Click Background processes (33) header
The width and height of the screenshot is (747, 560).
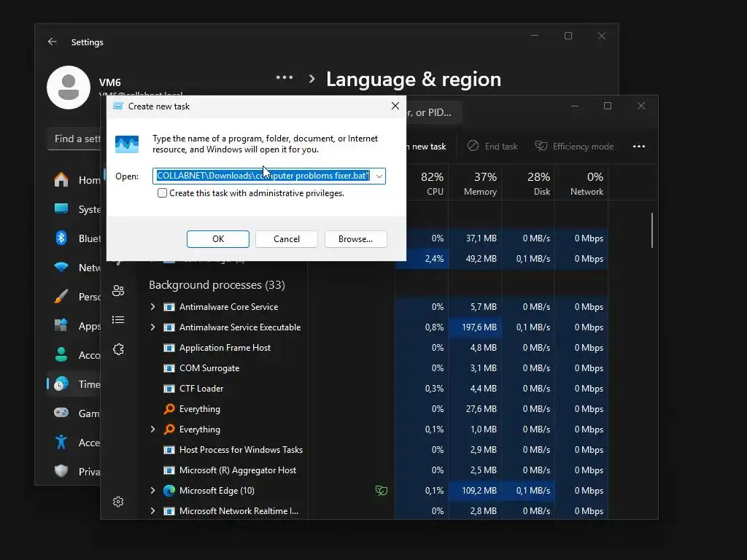tap(217, 285)
